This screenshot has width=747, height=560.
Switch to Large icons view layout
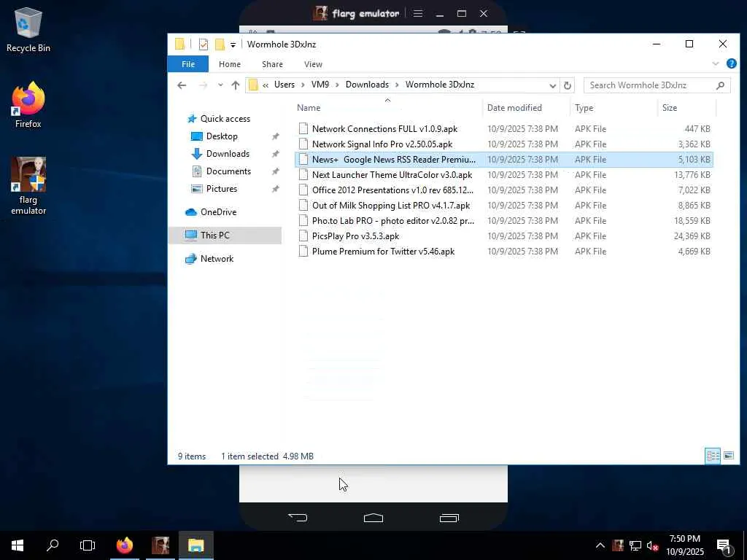[729, 456]
